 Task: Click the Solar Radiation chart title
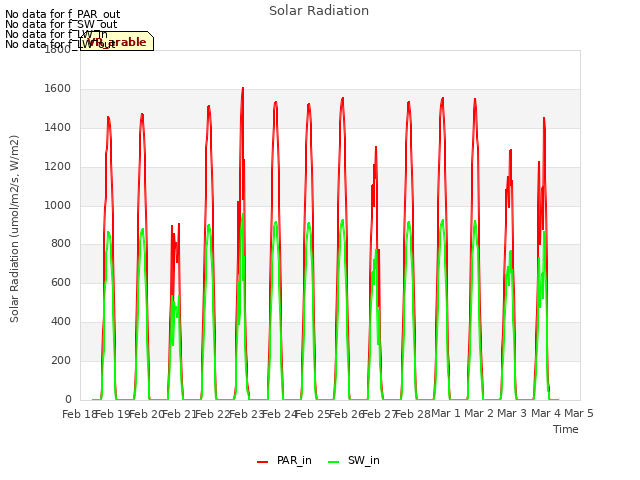tap(319, 11)
